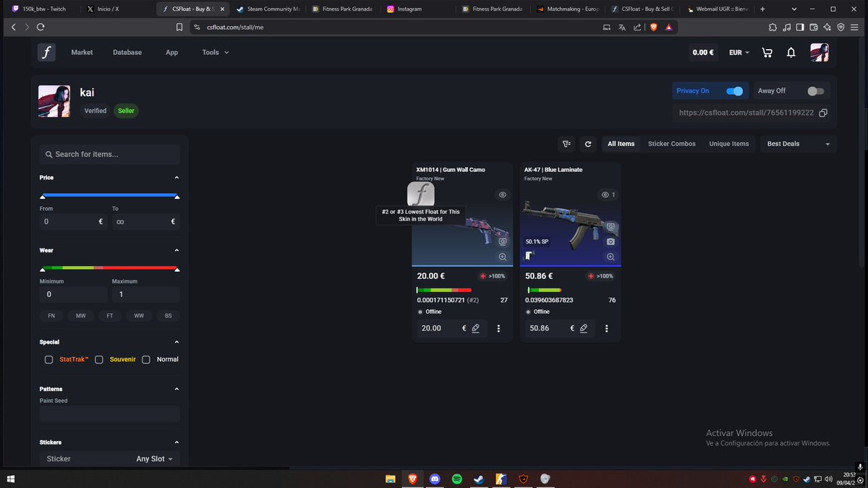Click the wear range slider track
The height and width of the screenshot is (488, 868).
point(110,268)
